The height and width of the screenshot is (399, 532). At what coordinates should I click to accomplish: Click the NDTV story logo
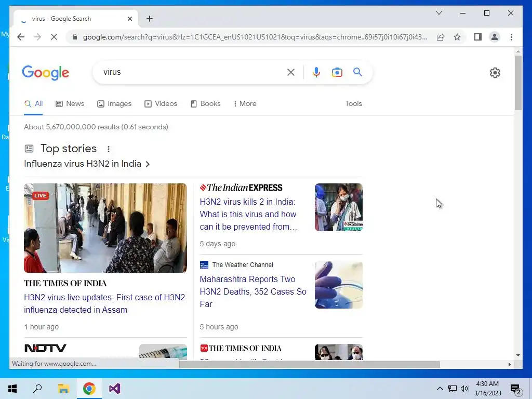(x=46, y=348)
